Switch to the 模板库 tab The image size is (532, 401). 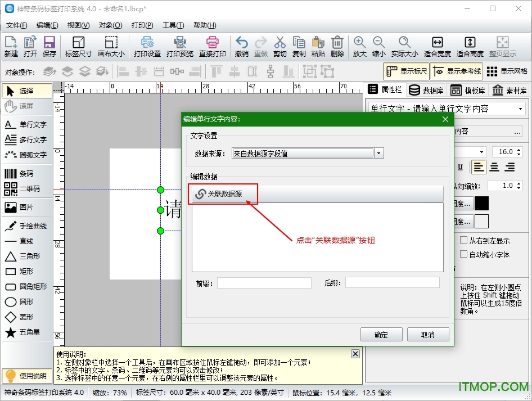468,90
